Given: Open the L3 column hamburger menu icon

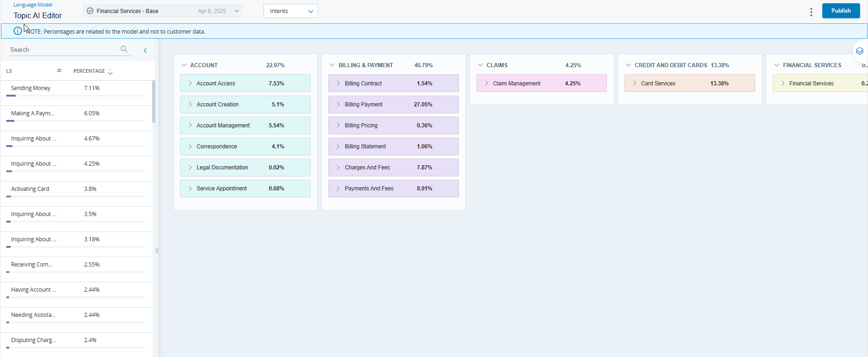Looking at the screenshot, I should [59, 70].
